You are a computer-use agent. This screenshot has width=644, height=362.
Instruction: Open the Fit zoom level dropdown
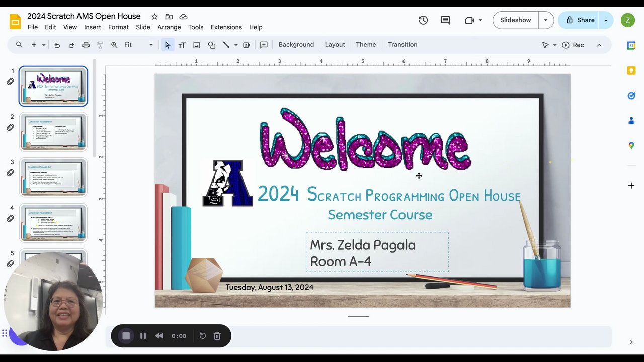click(138, 45)
